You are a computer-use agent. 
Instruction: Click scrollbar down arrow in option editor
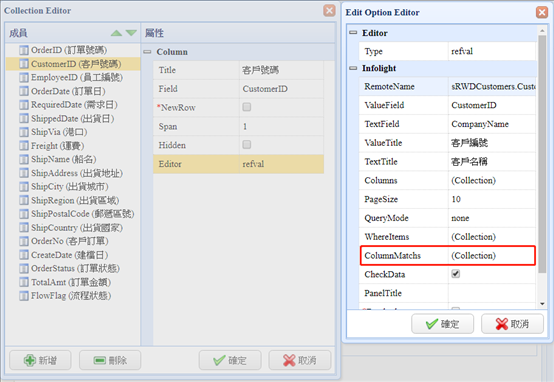click(542, 304)
